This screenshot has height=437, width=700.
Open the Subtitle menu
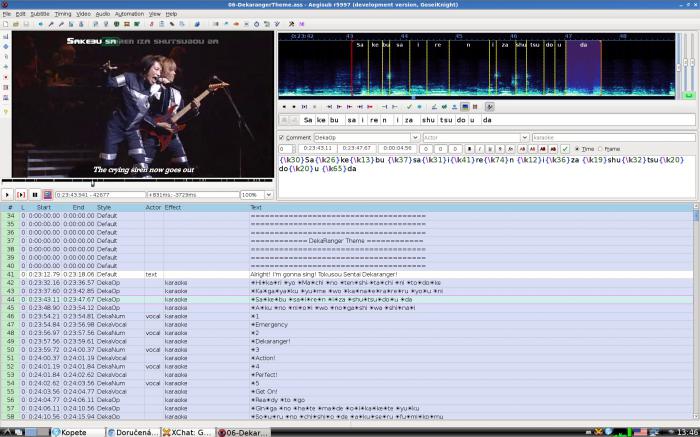40,14
